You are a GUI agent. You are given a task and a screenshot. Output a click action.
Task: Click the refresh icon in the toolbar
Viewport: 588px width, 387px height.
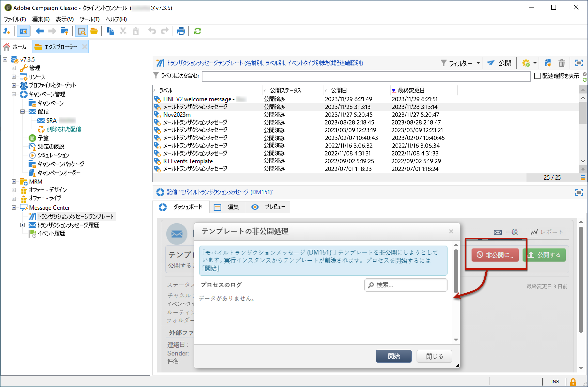coord(197,31)
